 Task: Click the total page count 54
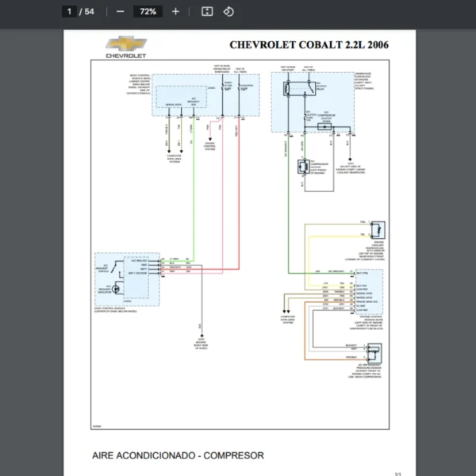click(89, 12)
